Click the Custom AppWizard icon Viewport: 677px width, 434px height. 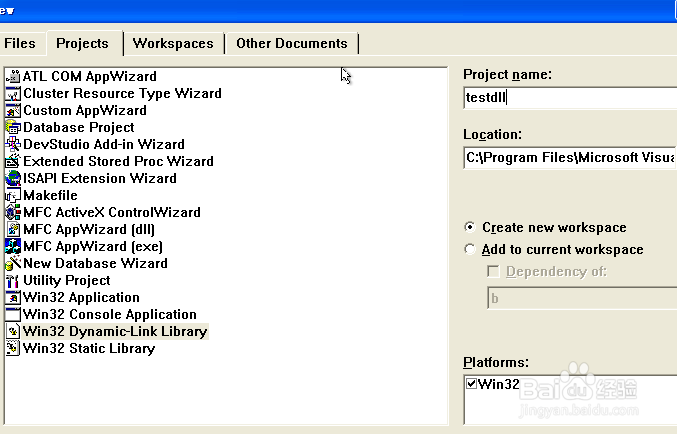coord(13,110)
